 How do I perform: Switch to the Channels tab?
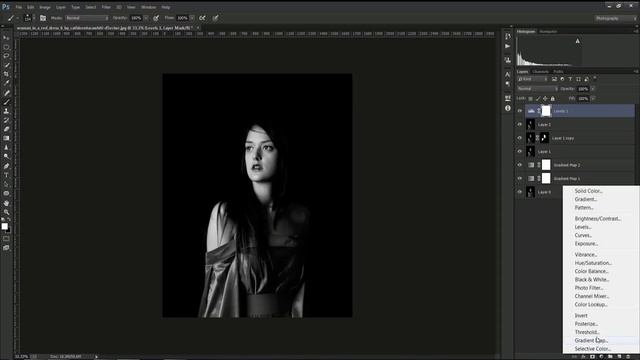click(x=540, y=72)
